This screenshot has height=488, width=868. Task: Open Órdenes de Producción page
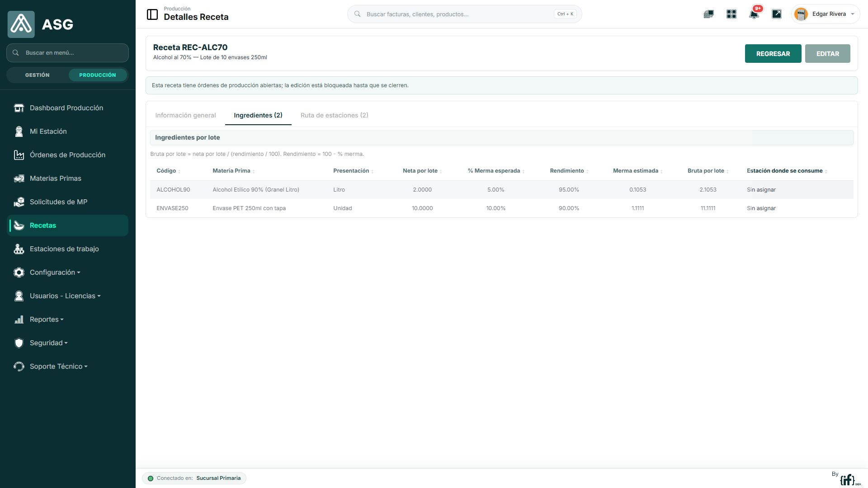68,155
